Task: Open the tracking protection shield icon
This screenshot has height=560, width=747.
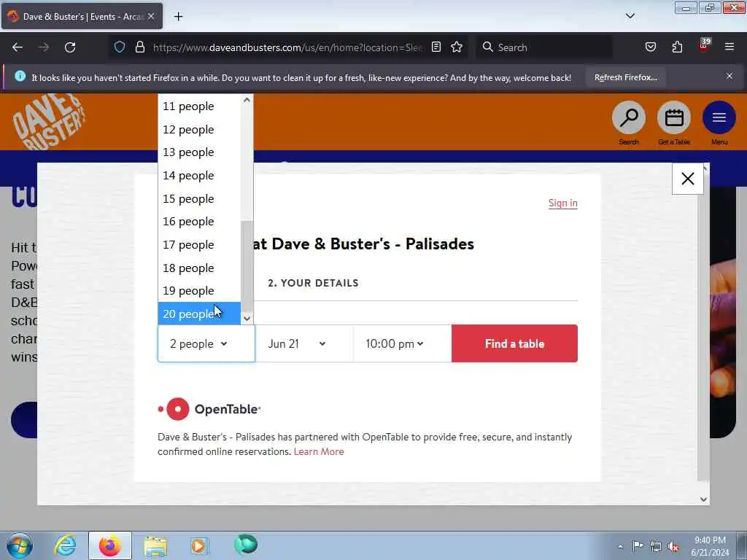Action: (x=120, y=47)
